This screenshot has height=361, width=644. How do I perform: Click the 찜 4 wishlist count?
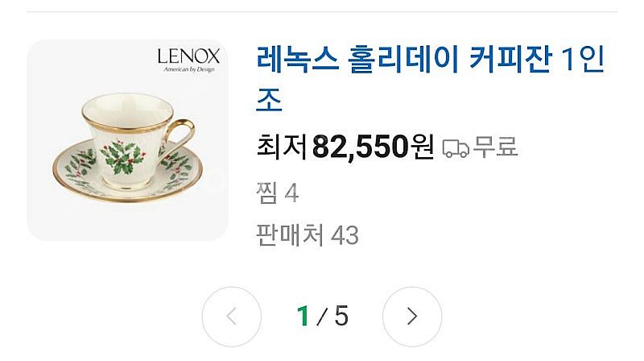pyautogui.click(x=277, y=193)
